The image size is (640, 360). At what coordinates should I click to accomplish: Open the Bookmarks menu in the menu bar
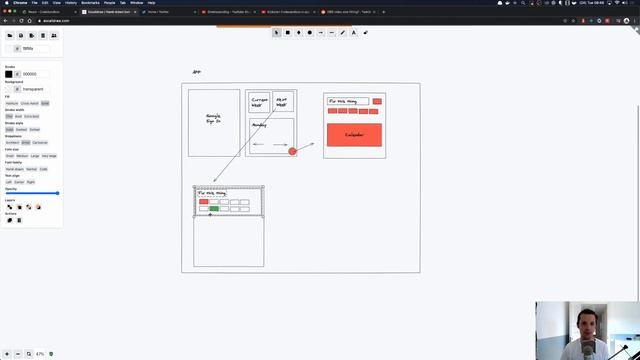tap(90, 3)
